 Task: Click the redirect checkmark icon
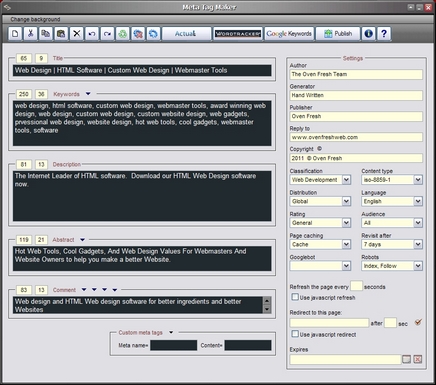418,322
